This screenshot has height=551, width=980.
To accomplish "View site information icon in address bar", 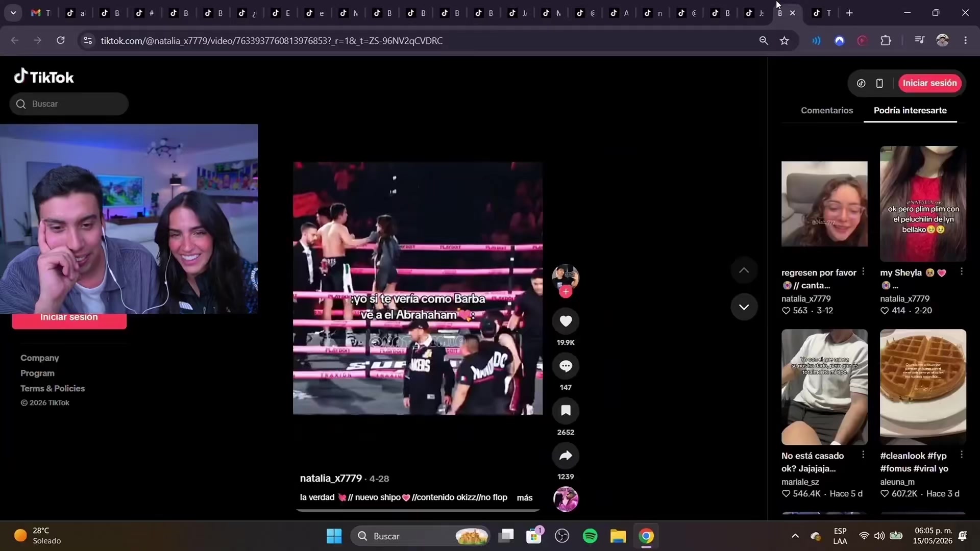I will [88, 40].
